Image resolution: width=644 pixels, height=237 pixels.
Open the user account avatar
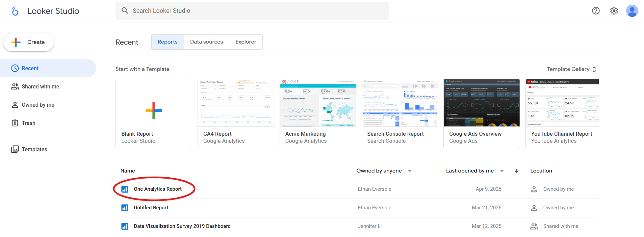coord(632,11)
